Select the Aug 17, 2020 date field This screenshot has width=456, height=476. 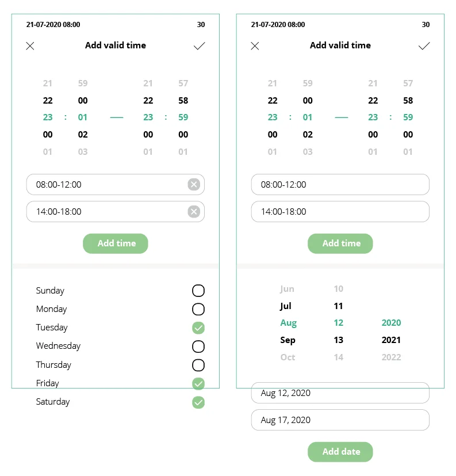click(340, 420)
